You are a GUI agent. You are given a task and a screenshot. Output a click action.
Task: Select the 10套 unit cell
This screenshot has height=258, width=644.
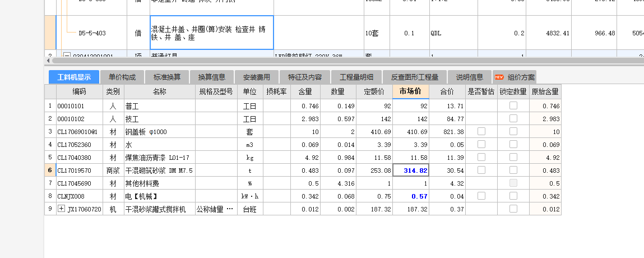377,33
